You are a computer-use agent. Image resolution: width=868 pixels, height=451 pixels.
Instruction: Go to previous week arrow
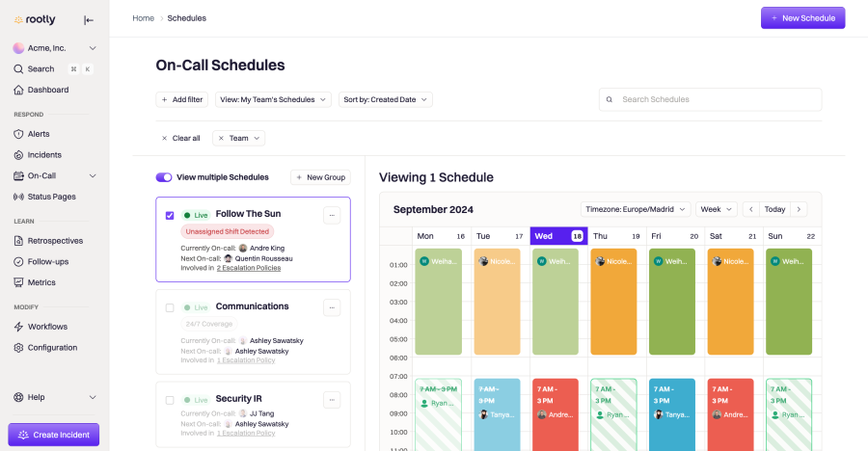[x=751, y=209]
